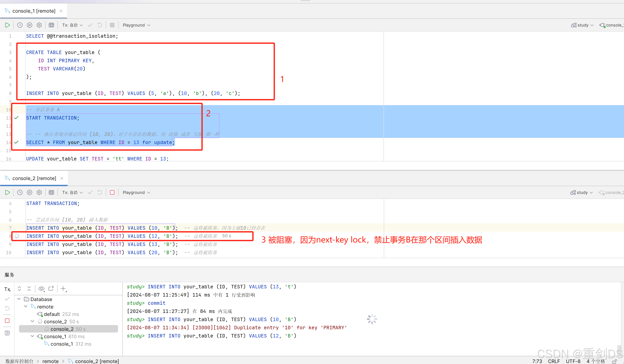Screen dimensions: 624x364
Task: Run query in console_2 editor
Action: [7, 192]
